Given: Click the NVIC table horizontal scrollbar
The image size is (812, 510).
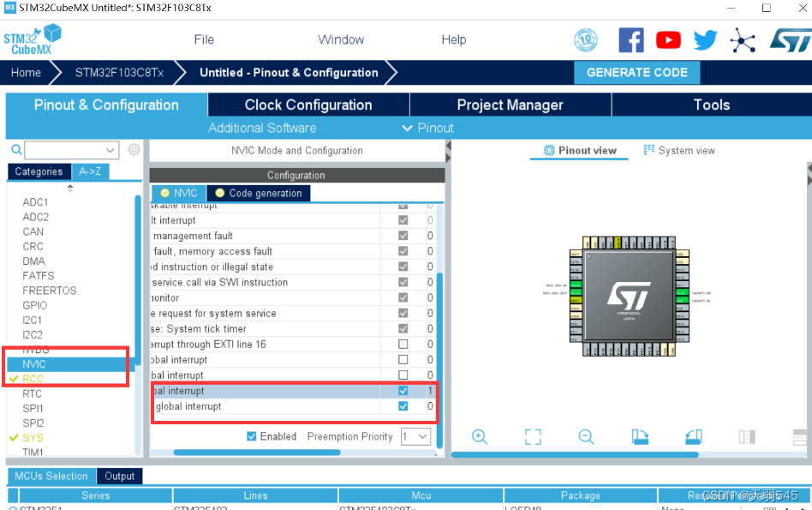Looking at the screenshot, I should (257, 453).
